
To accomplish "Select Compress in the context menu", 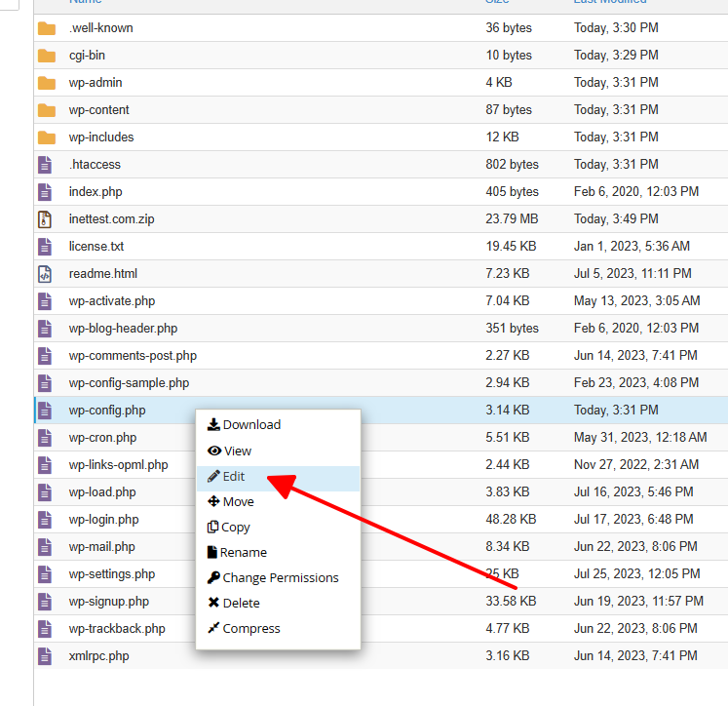I will click(x=250, y=629).
